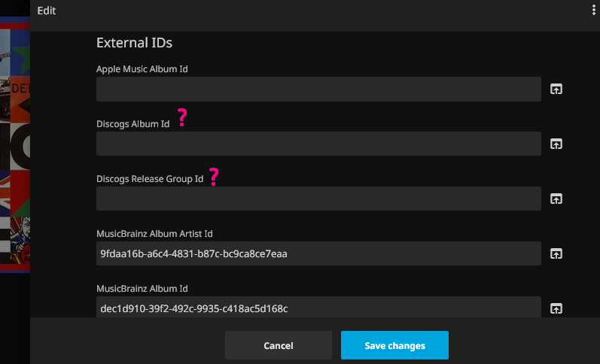This screenshot has width=600, height=364.
Task: Open the Apple Music Album Id external link
Action: [x=556, y=89]
